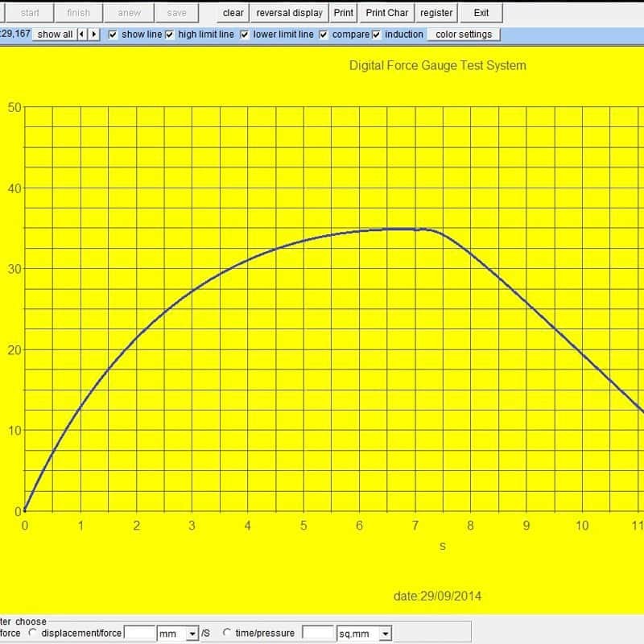Screen dimensions: 644x644
Task: Exit the force gauge application
Action: click(481, 13)
